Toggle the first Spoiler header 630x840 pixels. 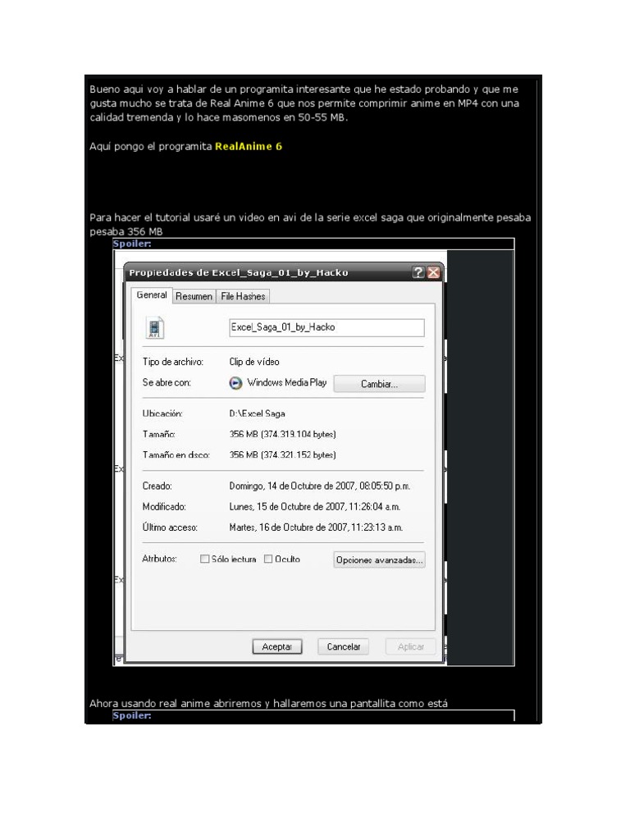click(x=132, y=244)
